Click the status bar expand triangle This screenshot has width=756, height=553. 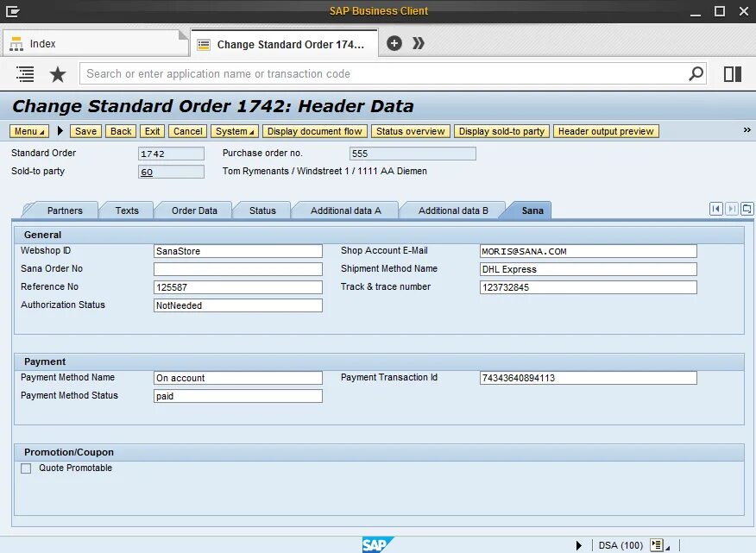click(579, 545)
